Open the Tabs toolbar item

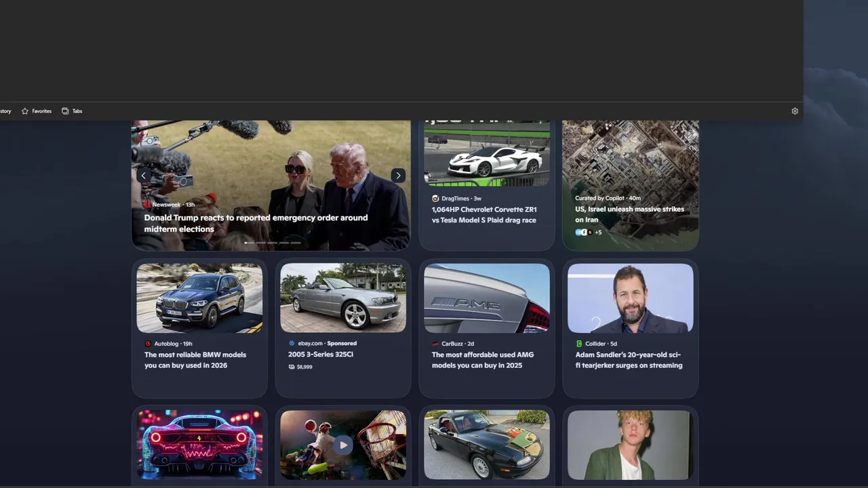(72, 111)
